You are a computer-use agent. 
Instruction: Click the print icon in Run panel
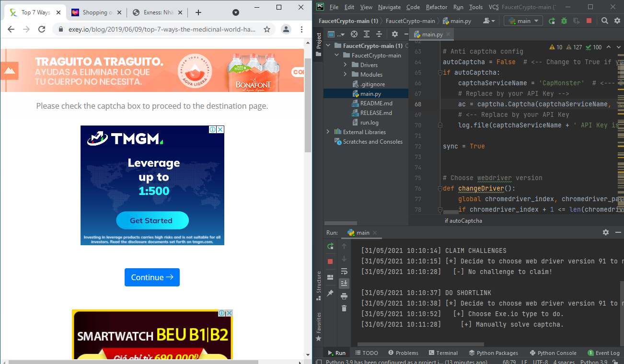point(344,296)
